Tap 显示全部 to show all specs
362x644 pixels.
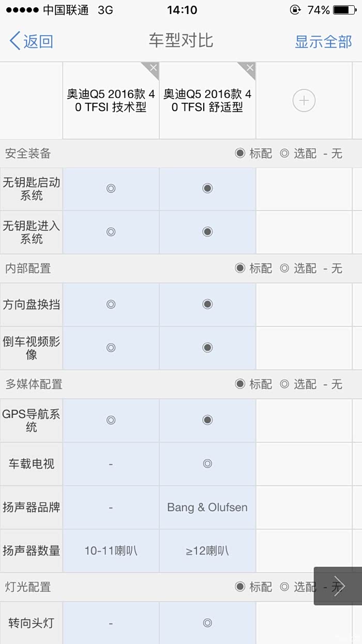[323, 41]
